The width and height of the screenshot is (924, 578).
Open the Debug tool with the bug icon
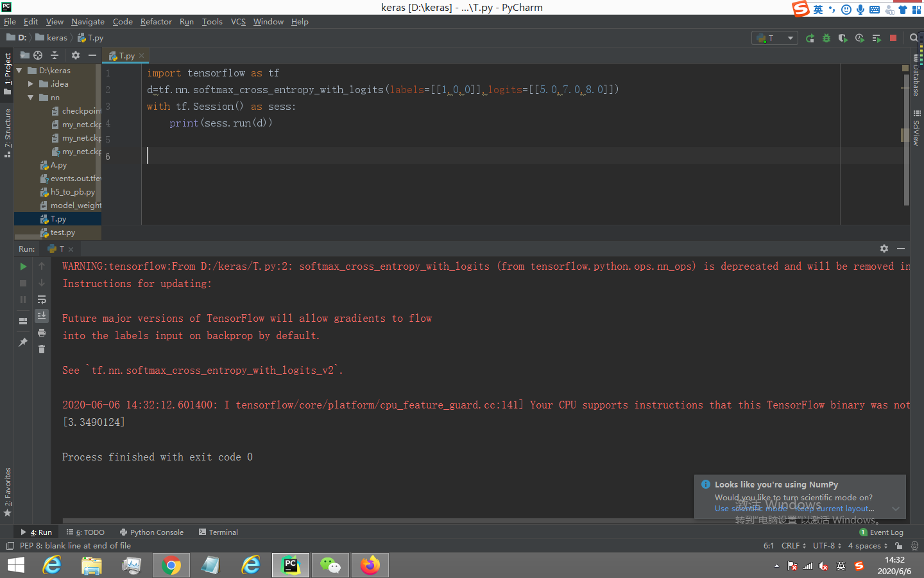(x=826, y=37)
